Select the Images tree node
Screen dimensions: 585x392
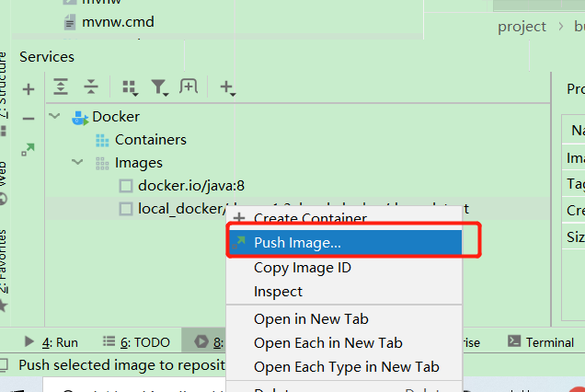point(138,163)
